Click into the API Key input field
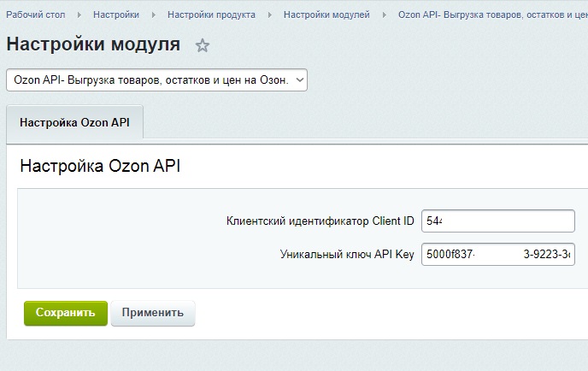This screenshot has width=588, height=371. [x=498, y=255]
